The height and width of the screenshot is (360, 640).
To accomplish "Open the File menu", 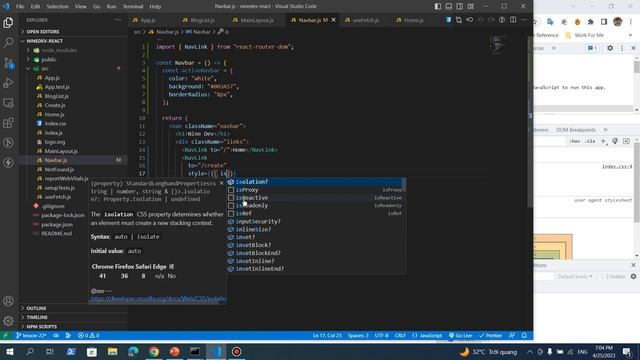I will (20, 6).
